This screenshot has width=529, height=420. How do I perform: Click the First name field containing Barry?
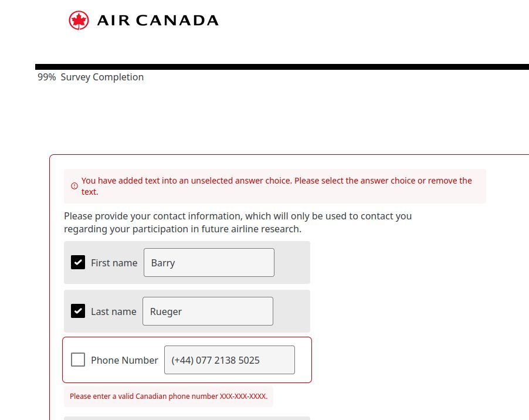(209, 263)
